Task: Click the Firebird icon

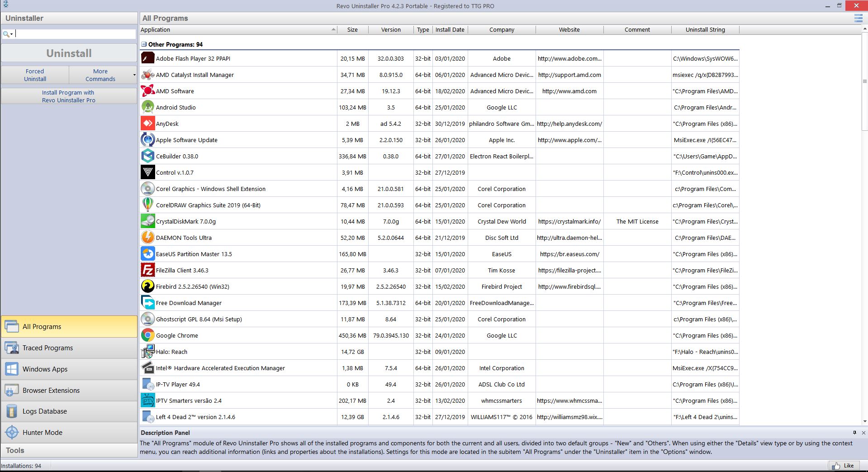Action: (x=147, y=286)
